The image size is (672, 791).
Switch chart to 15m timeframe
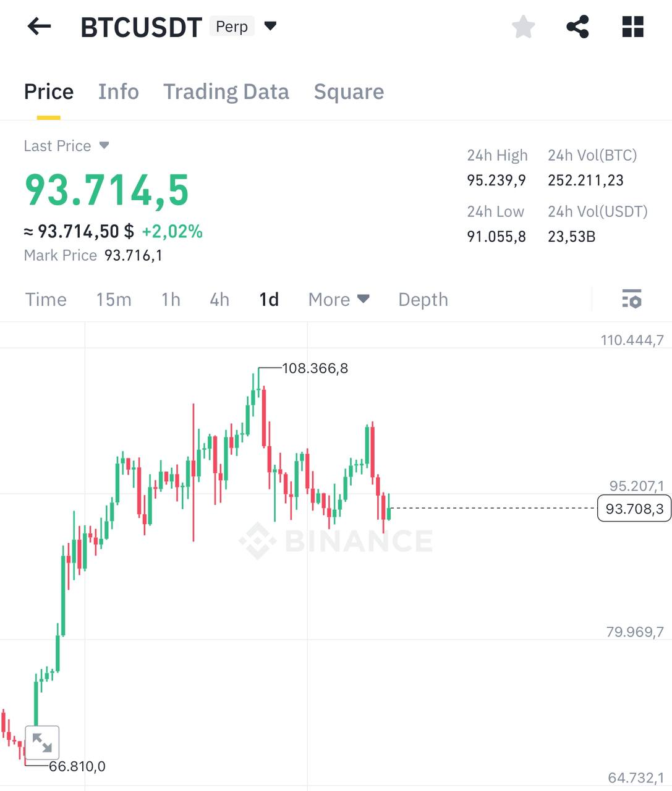click(x=114, y=300)
